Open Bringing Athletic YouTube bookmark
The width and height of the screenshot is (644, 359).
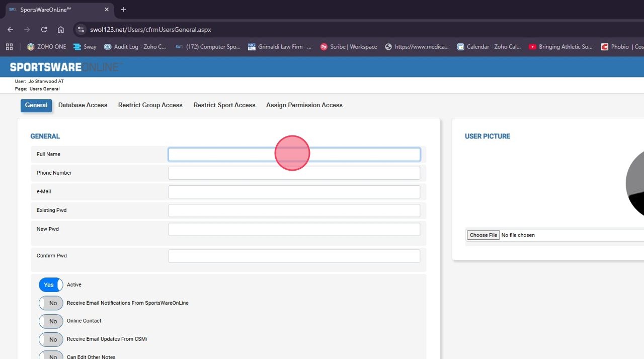tap(560, 47)
